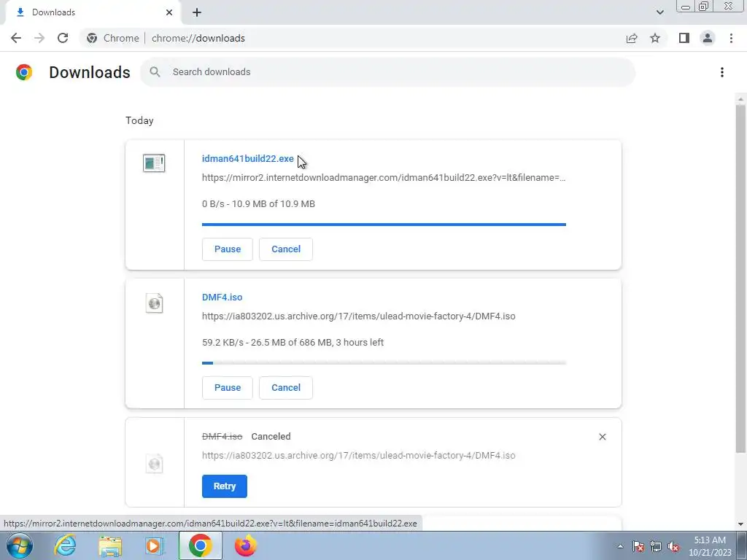
Task: Cancel the DMF4.iso download
Action: click(x=286, y=388)
